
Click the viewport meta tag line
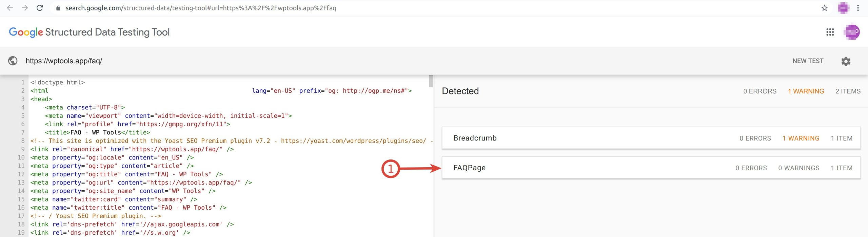pyautogui.click(x=168, y=116)
